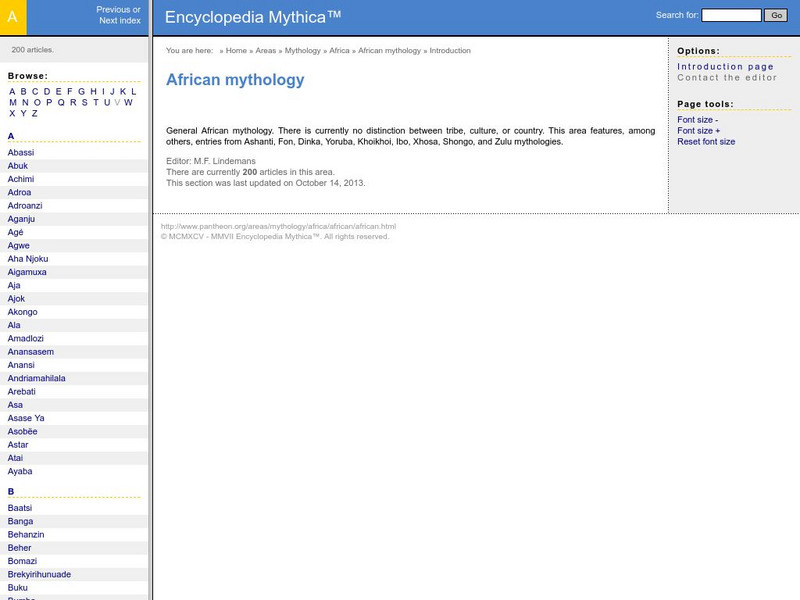The width and height of the screenshot is (800, 600).
Task: Browse articles under letter X
Action: tap(12, 114)
